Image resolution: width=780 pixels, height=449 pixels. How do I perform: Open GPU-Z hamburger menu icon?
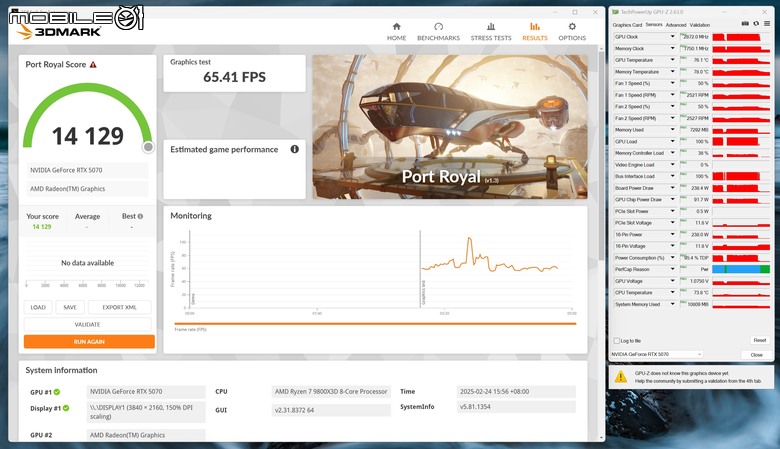[x=767, y=23]
